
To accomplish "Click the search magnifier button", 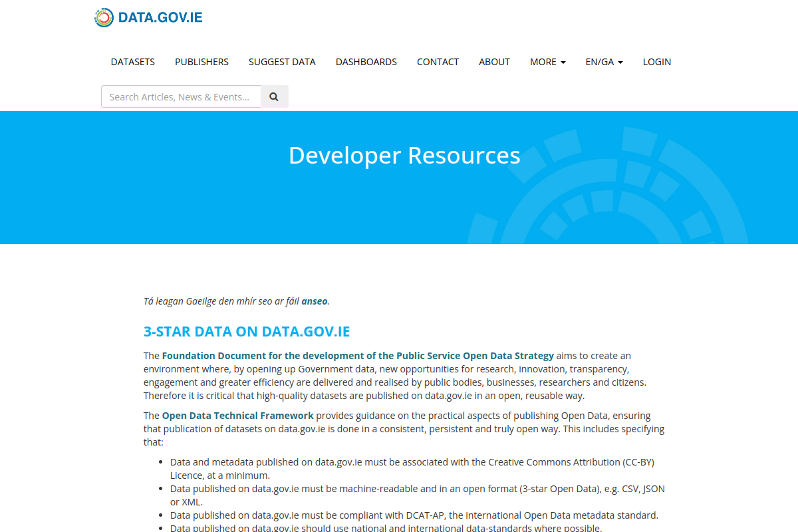I will pyautogui.click(x=274, y=96).
